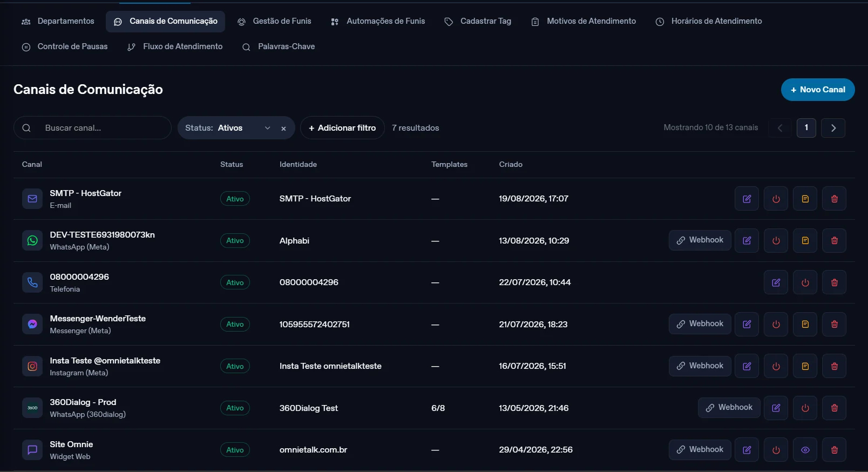
Task: Delete the DEV-TESTE6931980073kn WhatsApp channel
Action: coord(835,240)
